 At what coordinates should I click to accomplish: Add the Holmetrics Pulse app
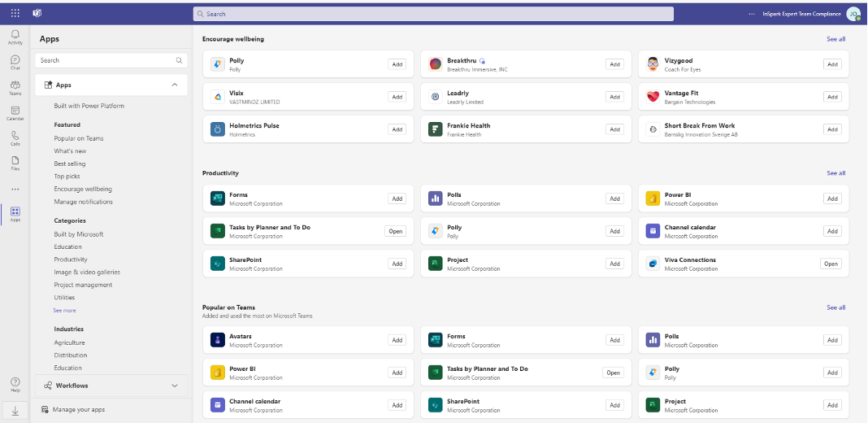397,129
